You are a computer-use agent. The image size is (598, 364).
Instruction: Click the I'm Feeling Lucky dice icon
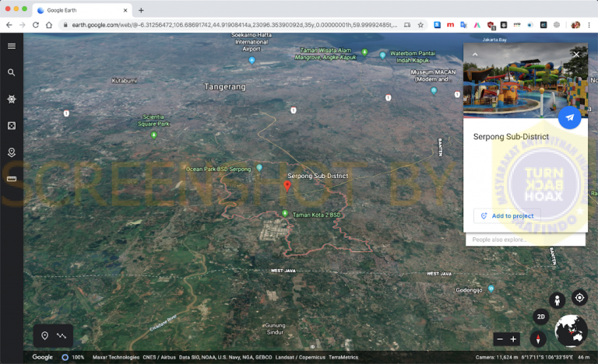pyautogui.click(x=12, y=126)
